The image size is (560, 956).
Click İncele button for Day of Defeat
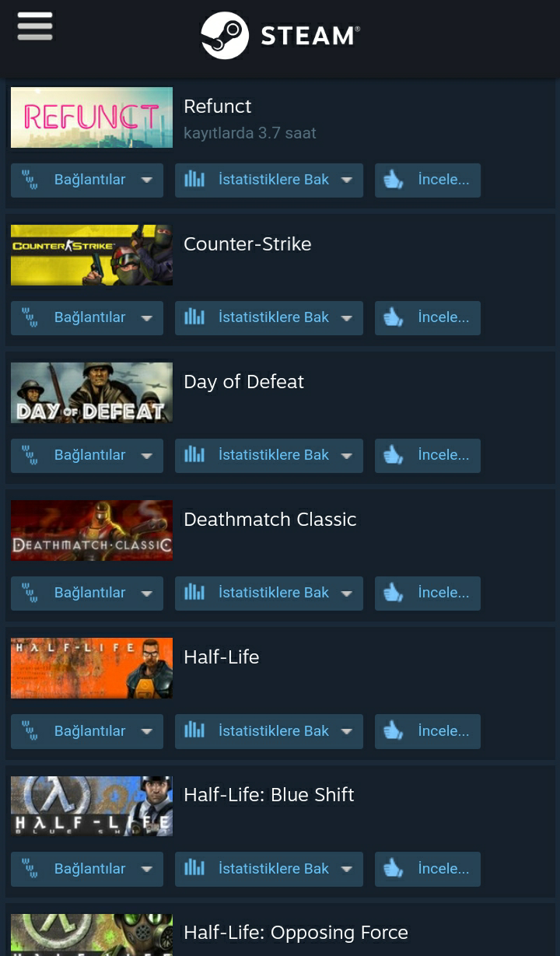click(428, 456)
